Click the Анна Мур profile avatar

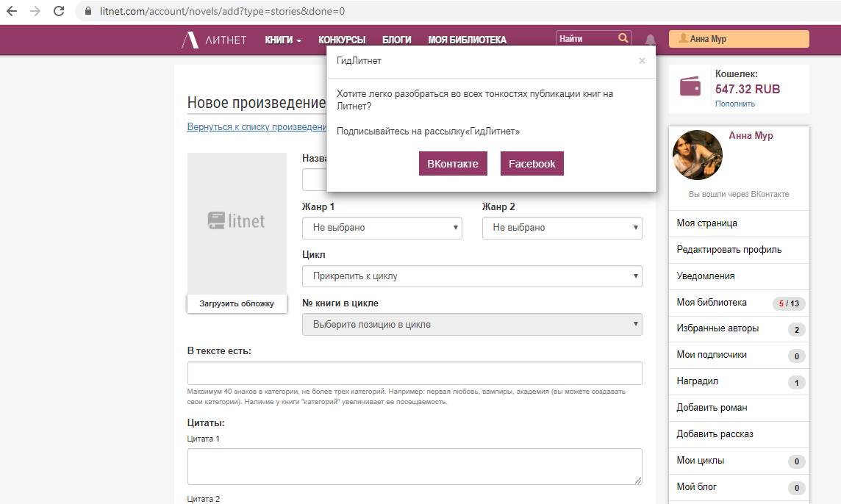click(698, 155)
